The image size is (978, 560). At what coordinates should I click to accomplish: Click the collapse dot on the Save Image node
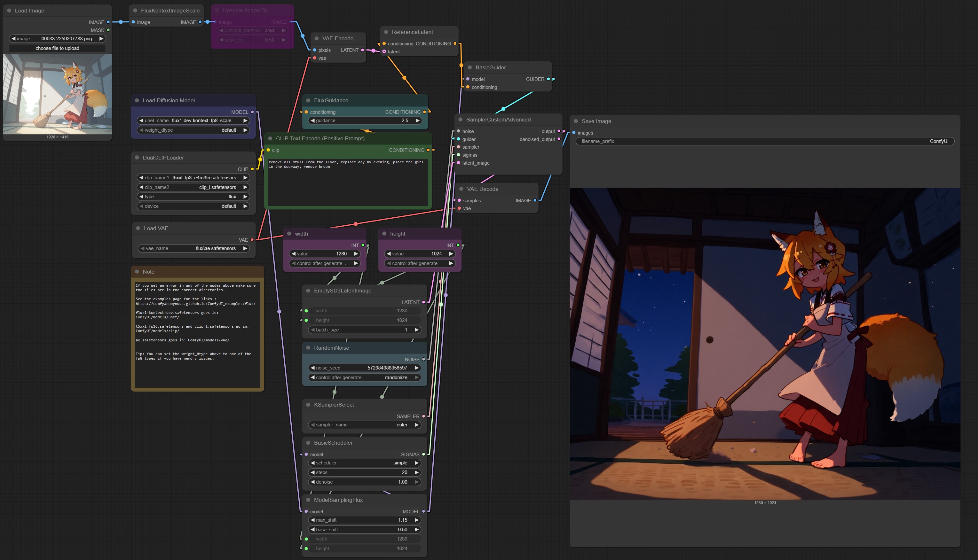click(x=576, y=121)
